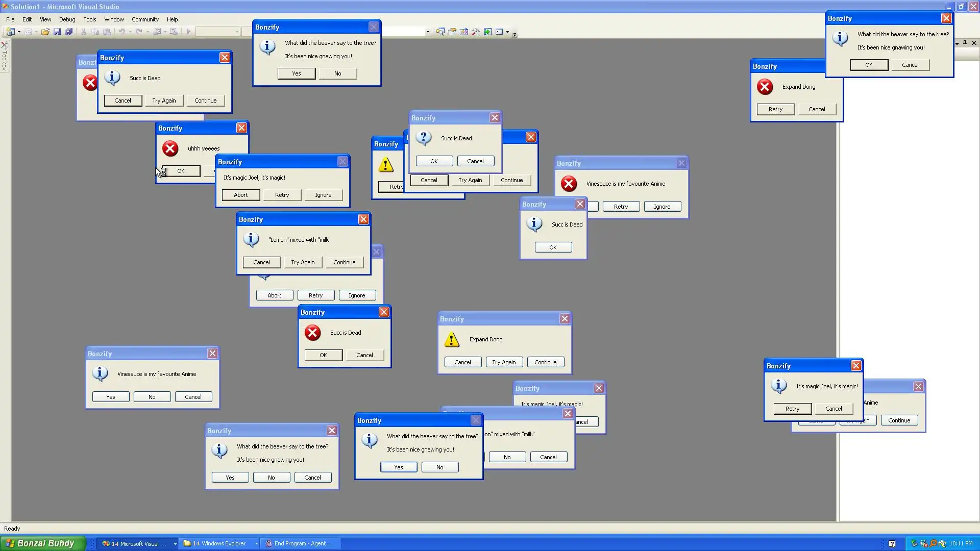Click the Save All toolbar icon

coord(69,32)
